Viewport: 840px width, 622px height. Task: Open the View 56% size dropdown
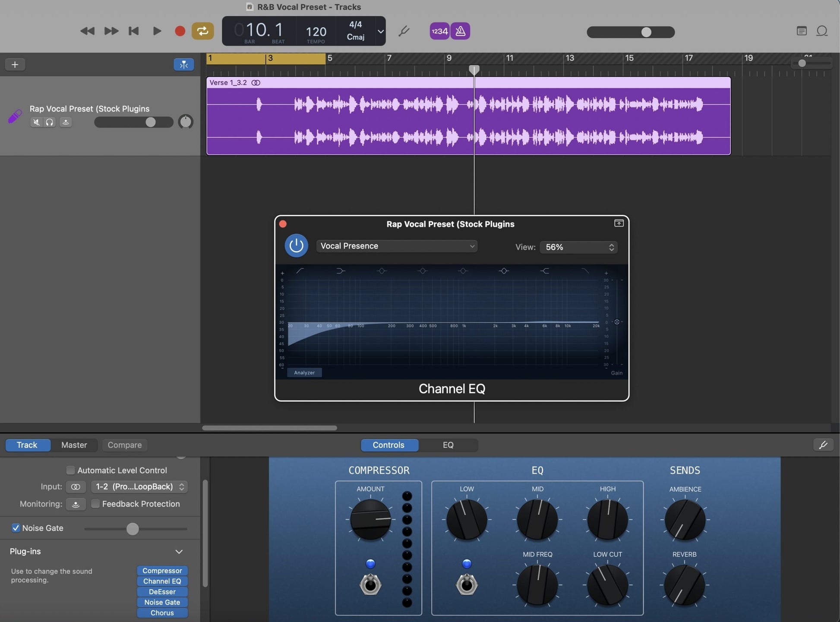point(578,247)
